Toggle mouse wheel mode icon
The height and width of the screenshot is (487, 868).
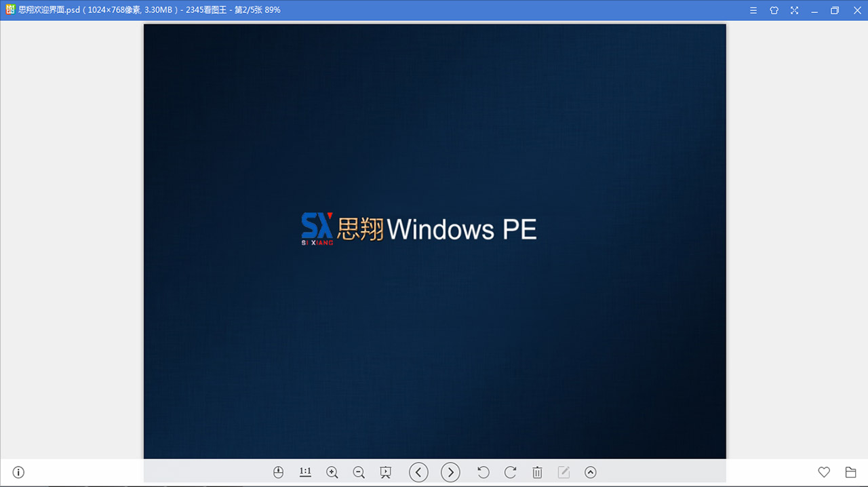coord(278,472)
